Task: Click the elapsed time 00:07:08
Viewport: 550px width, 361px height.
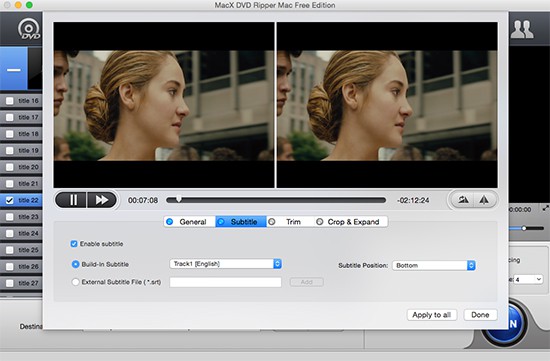Action: (x=143, y=200)
